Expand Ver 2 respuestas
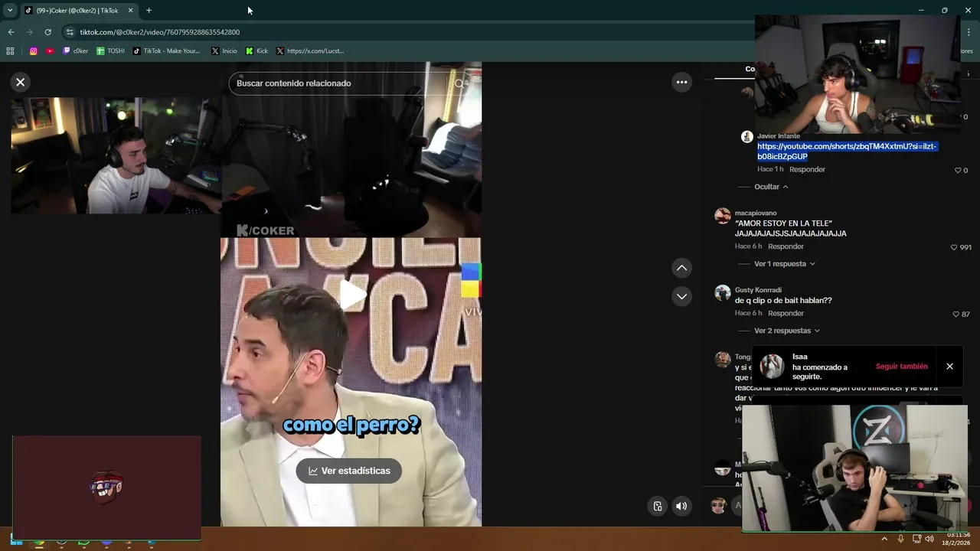Image resolution: width=980 pixels, height=551 pixels. click(787, 331)
